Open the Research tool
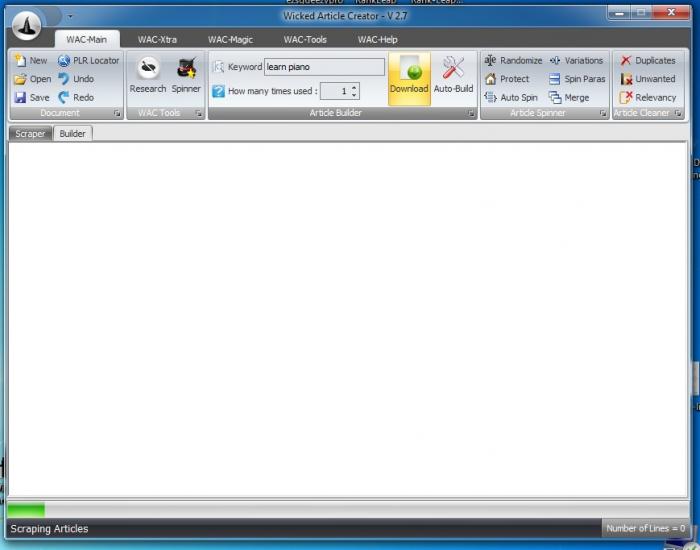 [x=148, y=75]
